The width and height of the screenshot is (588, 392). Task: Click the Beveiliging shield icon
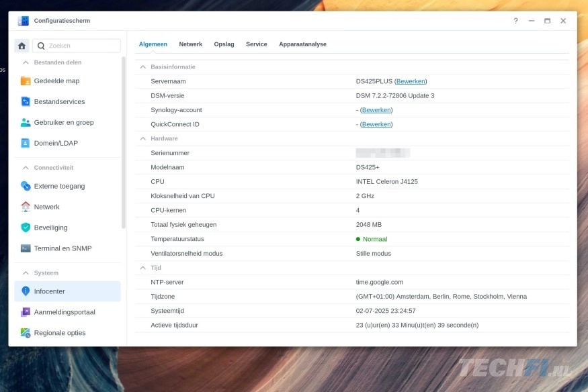pyautogui.click(x=26, y=228)
